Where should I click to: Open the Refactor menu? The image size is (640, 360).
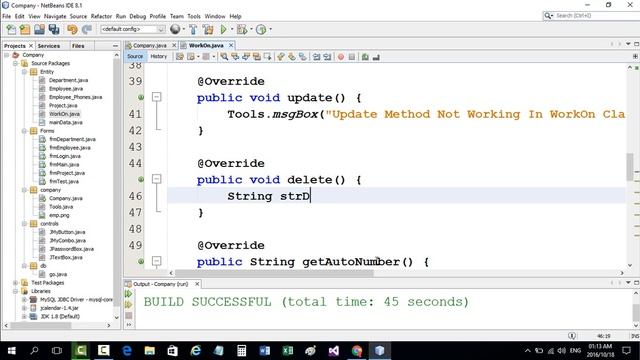pos(101,16)
